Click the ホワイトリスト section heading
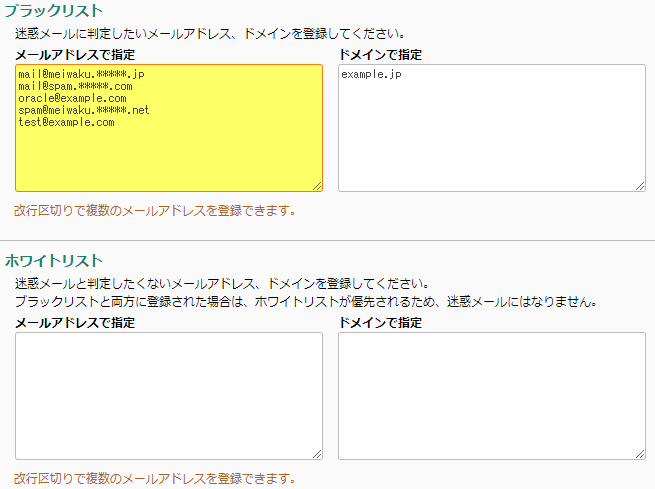 click(53, 260)
